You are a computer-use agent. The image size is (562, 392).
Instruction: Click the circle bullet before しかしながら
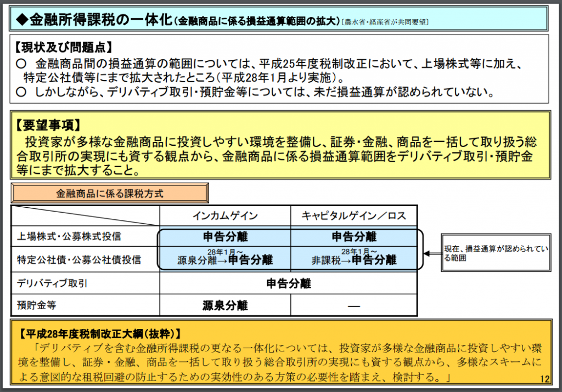tap(21, 92)
